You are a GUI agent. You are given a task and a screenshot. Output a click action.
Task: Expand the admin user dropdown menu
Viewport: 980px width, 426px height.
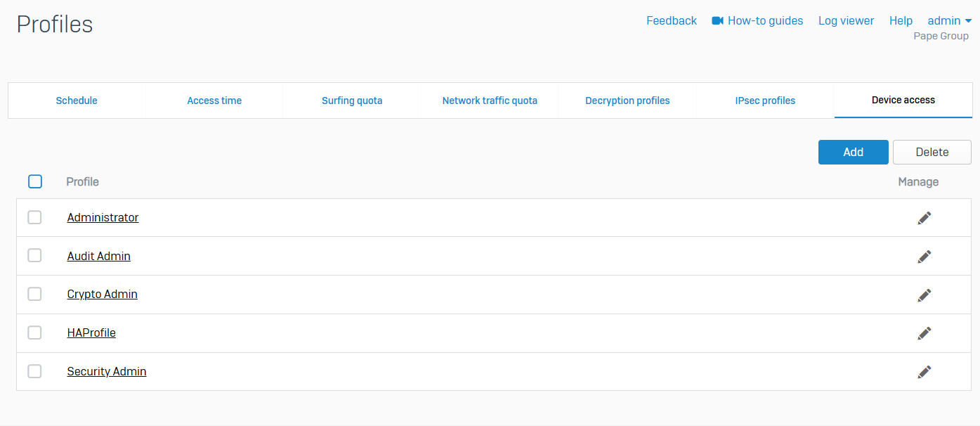point(949,21)
